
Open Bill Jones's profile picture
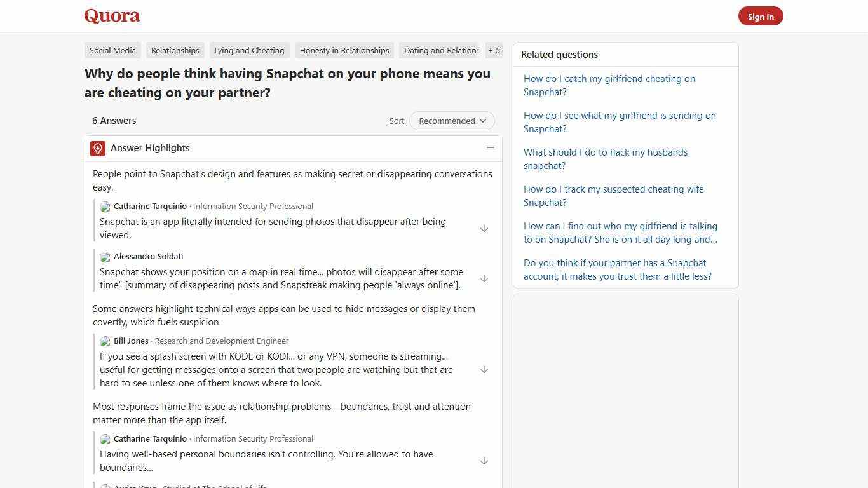[105, 341]
